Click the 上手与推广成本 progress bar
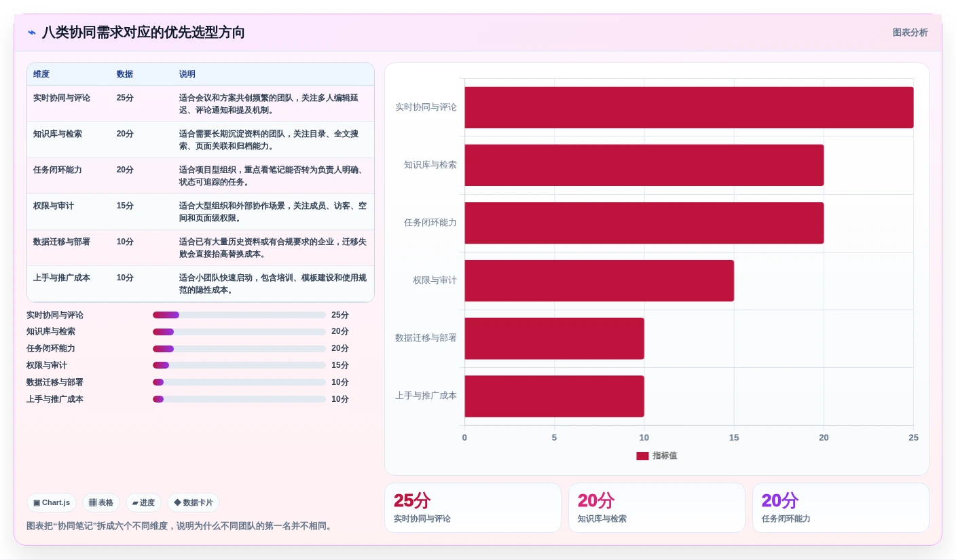Screen dimensions: 956x560 [239, 399]
